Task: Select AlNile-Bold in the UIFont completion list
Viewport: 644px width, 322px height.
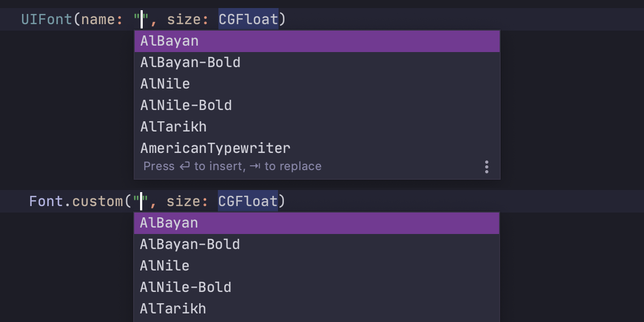Action: point(186,106)
